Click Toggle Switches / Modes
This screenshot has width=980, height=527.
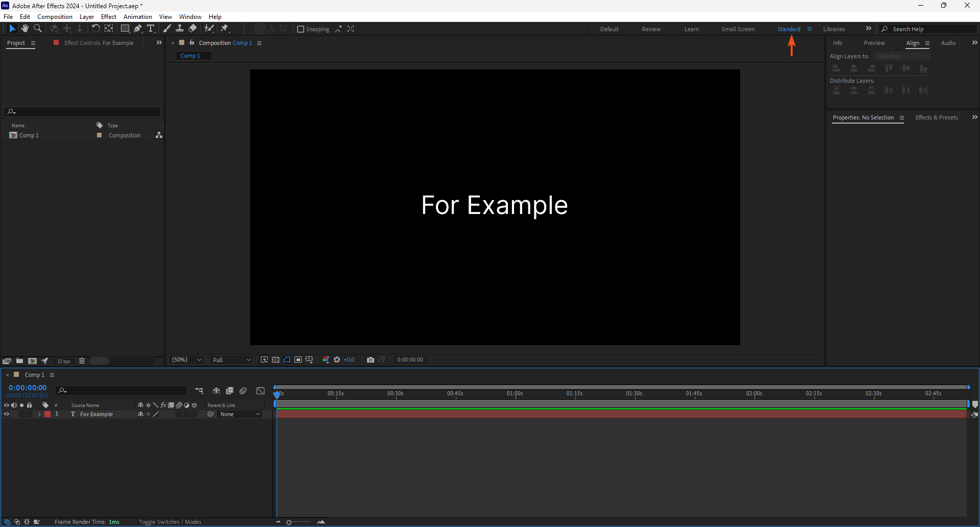170,522
